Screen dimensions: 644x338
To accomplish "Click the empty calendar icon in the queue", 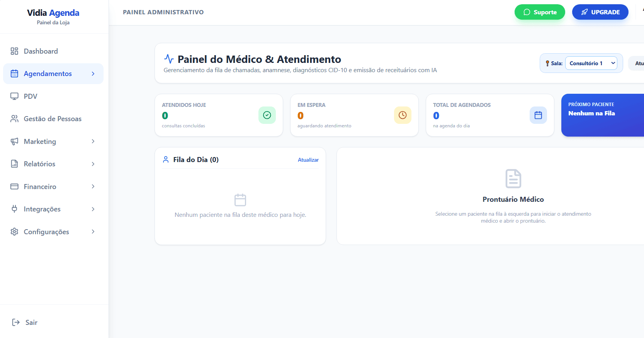I will tap(240, 200).
